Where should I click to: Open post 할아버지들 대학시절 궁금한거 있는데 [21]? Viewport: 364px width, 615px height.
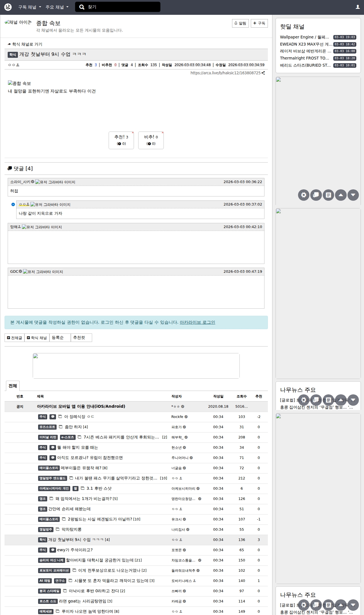(x=104, y=560)
